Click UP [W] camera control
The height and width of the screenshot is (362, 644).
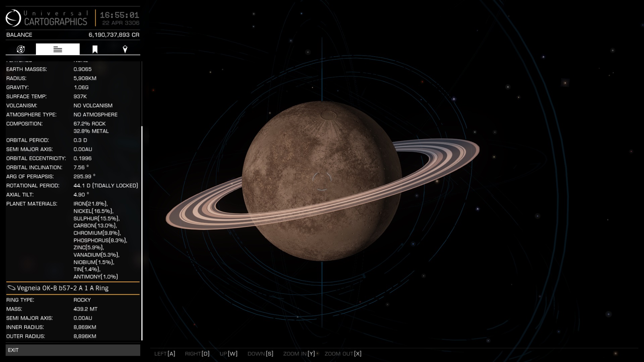click(228, 354)
